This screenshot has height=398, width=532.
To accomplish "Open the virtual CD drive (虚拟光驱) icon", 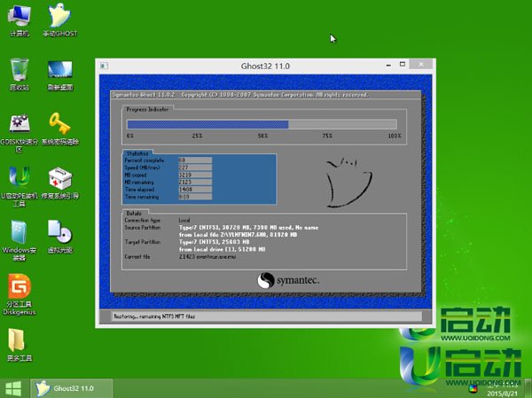I will 60,237.
